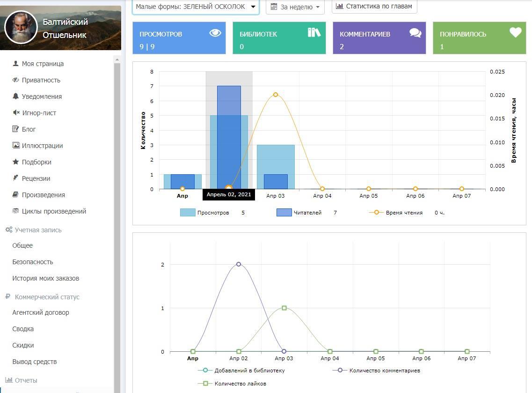532x393 pixels.
Task: Open the История моих заказов link
Action: point(45,278)
